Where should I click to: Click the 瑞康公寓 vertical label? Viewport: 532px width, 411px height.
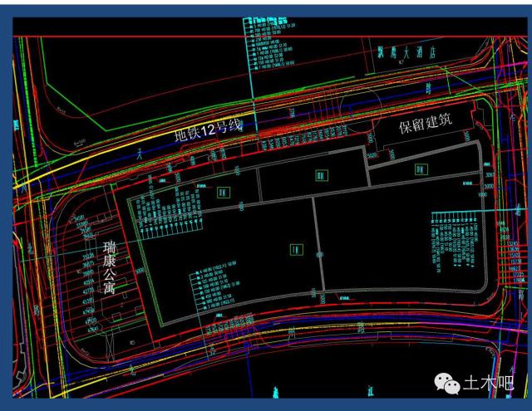[x=110, y=267]
